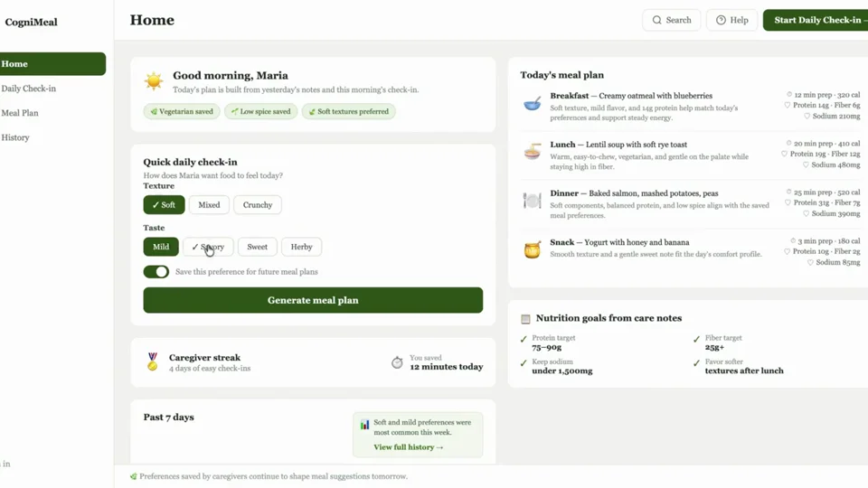The width and height of the screenshot is (868, 488).
Task: Click the bar chart icon in weekly insight
Action: pyautogui.click(x=364, y=425)
